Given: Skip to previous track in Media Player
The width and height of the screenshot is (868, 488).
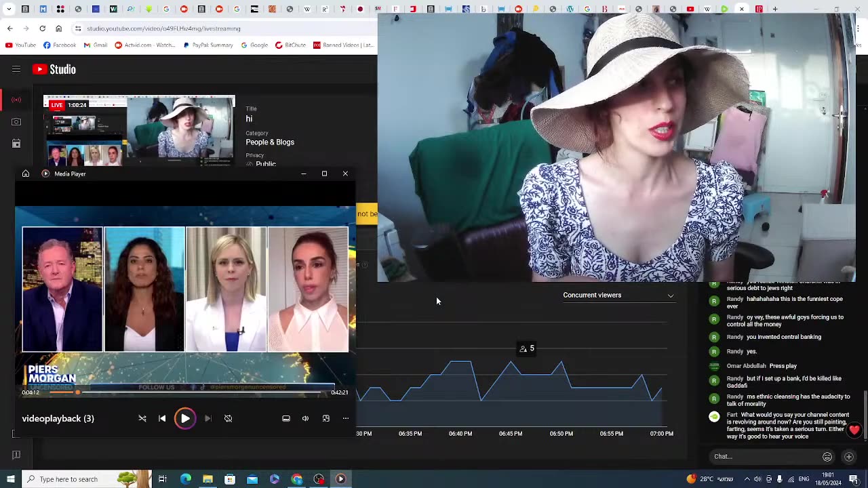Looking at the screenshot, I should point(162,418).
